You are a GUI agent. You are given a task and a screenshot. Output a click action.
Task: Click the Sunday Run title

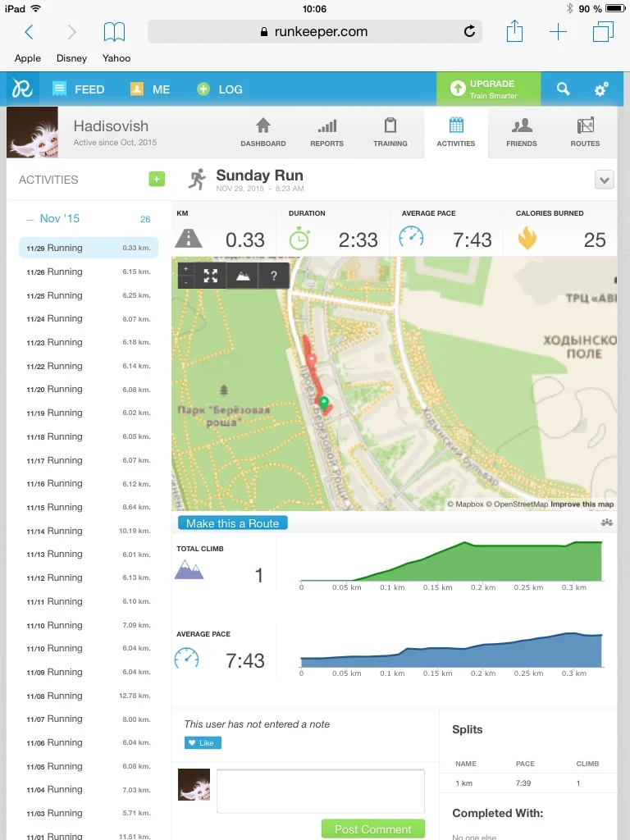pyautogui.click(x=260, y=176)
